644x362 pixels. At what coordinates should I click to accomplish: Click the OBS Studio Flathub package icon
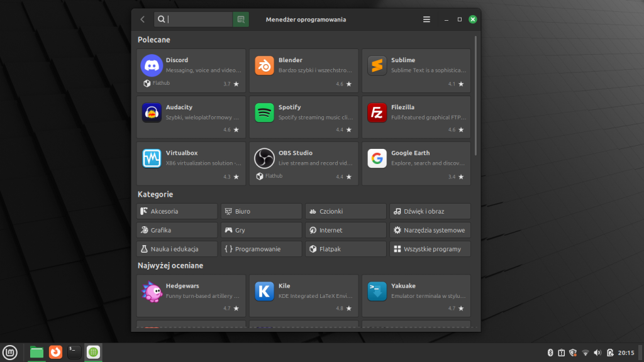click(x=259, y=176)
